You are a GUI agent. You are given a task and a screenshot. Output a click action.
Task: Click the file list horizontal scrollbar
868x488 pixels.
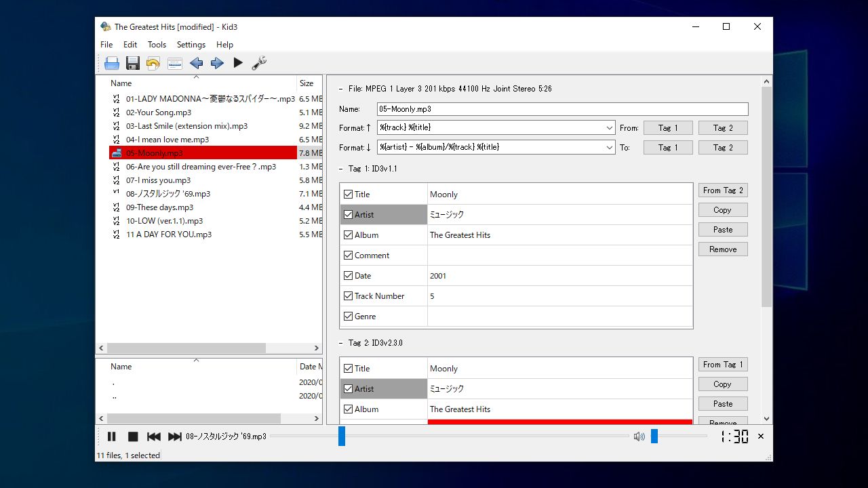click(186, 348)
